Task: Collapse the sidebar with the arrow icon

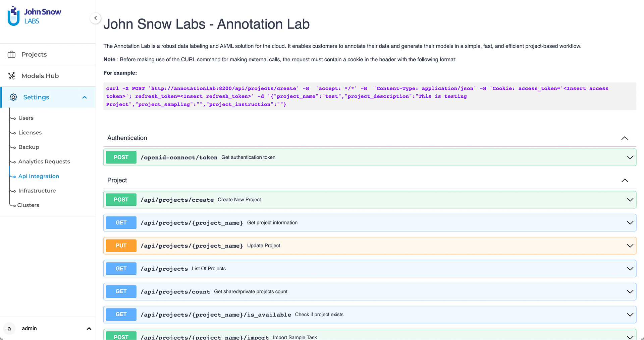Action: click(96, 18)
